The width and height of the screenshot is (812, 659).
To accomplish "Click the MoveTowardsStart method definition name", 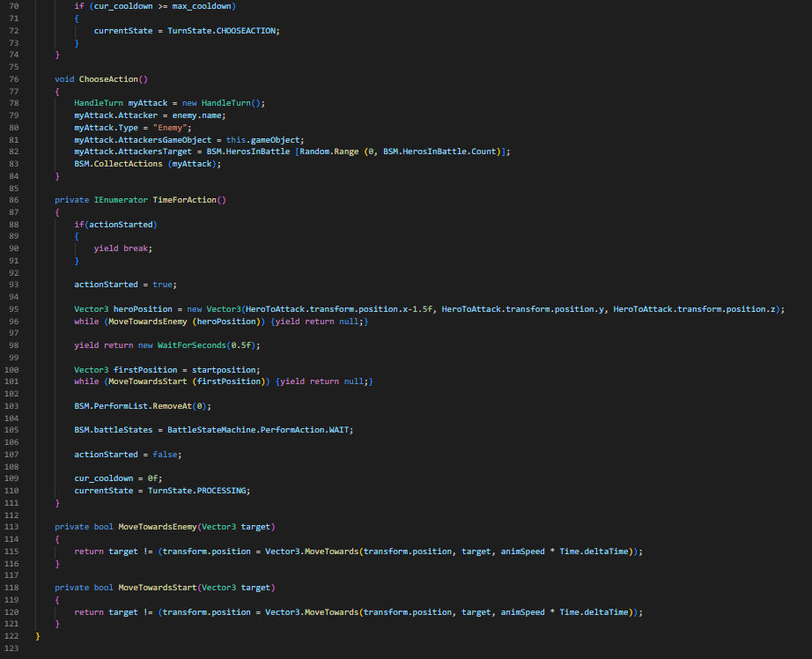I will point(158,587).
